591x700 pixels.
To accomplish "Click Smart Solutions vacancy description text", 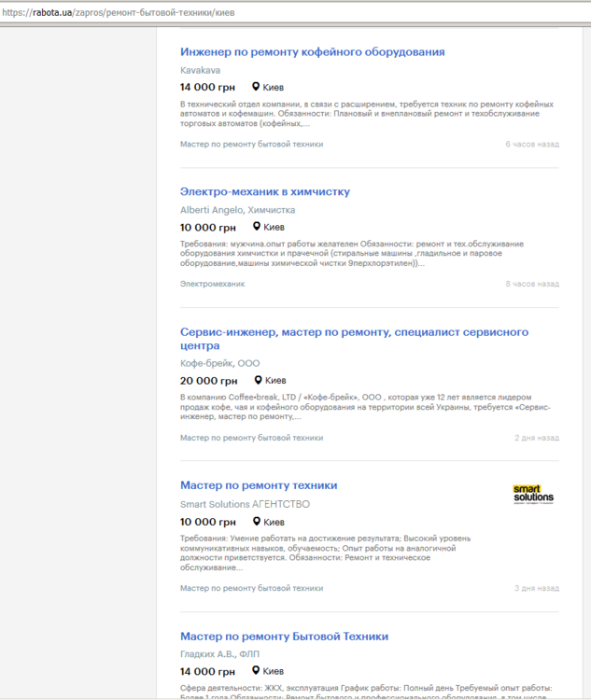I will click(x=325, y=553).
